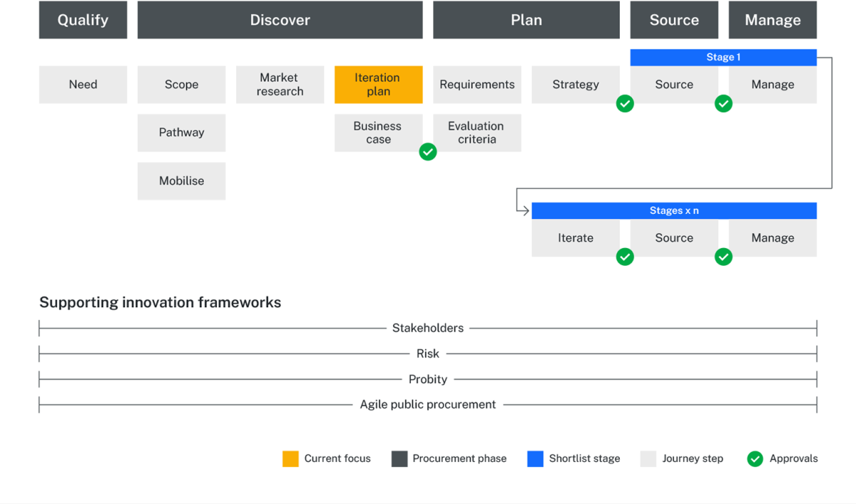Open the Evaluation criteria step
The image size is (856, 504).
(x=477, y=133)
